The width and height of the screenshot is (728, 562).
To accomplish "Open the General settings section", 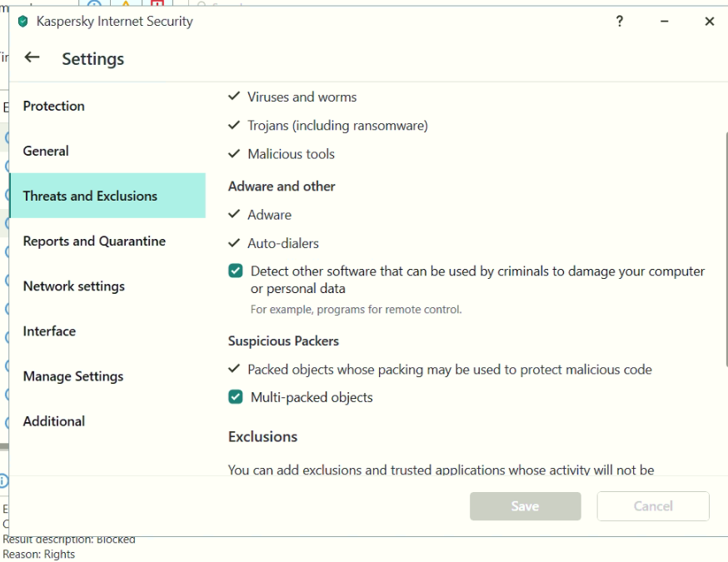I will click(x=107, y=151).
